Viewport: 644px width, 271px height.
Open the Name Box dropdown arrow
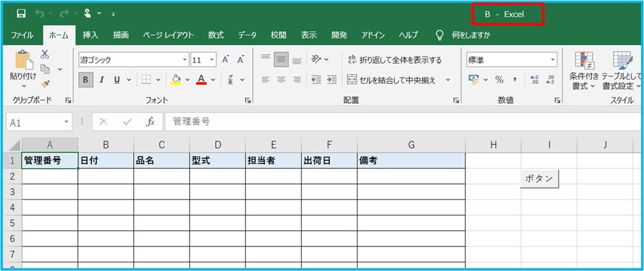[66, 122]
